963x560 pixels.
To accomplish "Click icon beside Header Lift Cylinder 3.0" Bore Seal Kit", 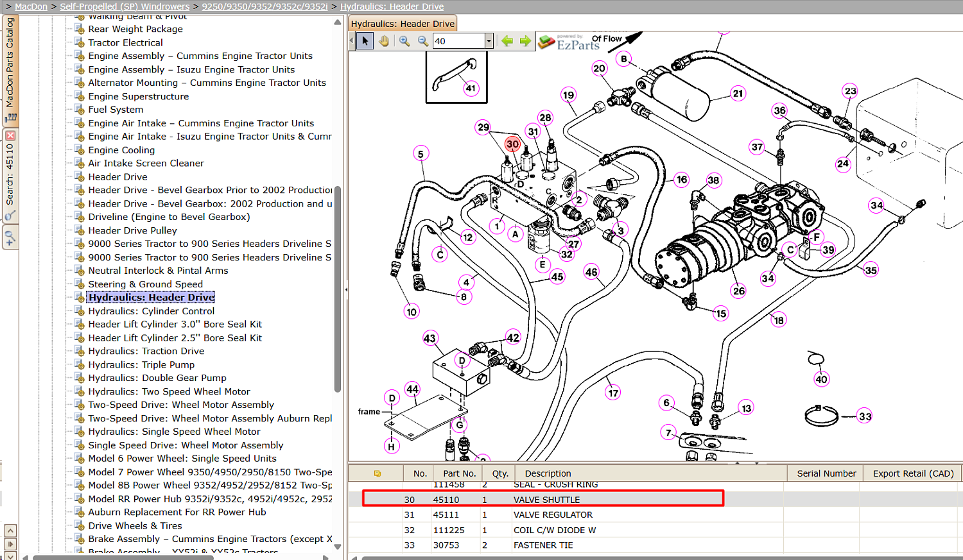I will [x=80, y=324].
